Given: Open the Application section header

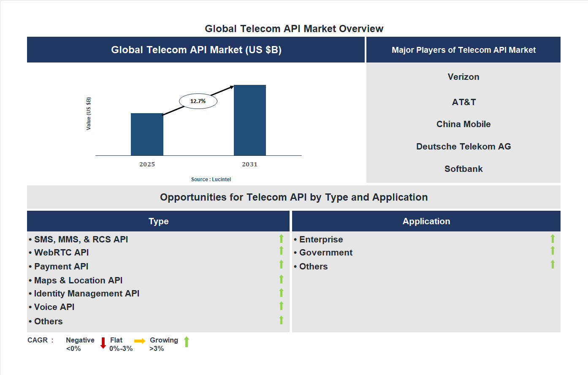Looking at the screenshot, I should 426,221.
